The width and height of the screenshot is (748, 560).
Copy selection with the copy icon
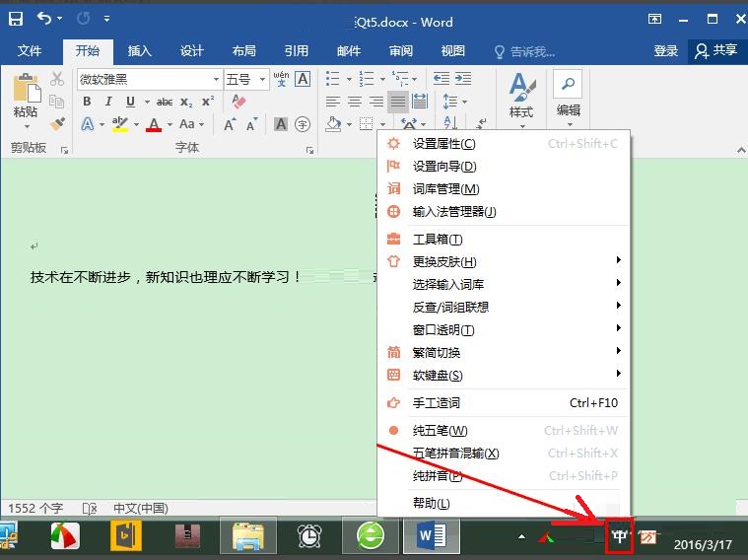tap(57, 102)
